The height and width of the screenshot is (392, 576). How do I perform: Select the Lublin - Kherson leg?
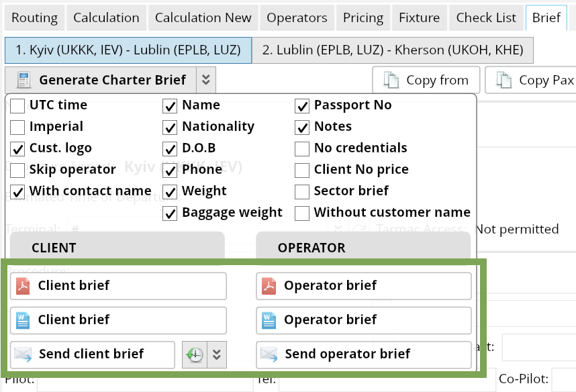click(x=393, y=50)
